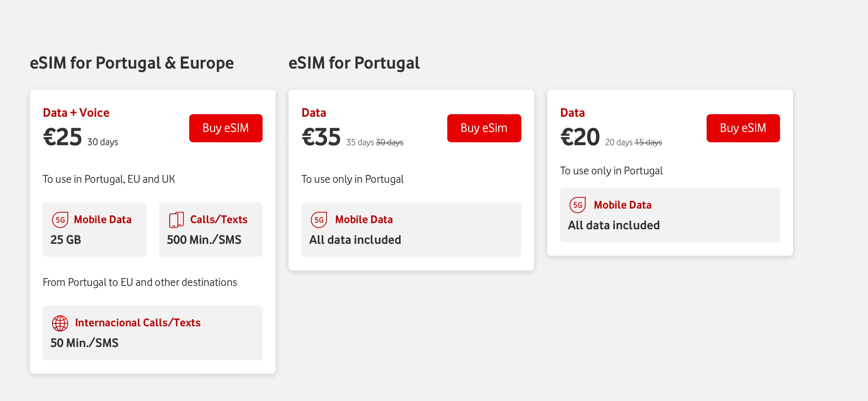Click the '500 Min./SMS' allowance text

coord(204,240)
